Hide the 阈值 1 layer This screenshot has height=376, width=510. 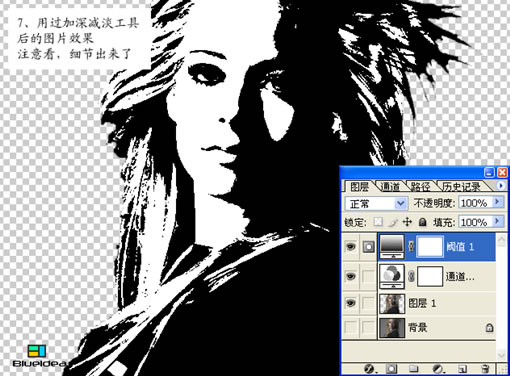pyautogui.click(x=350, y=247)
